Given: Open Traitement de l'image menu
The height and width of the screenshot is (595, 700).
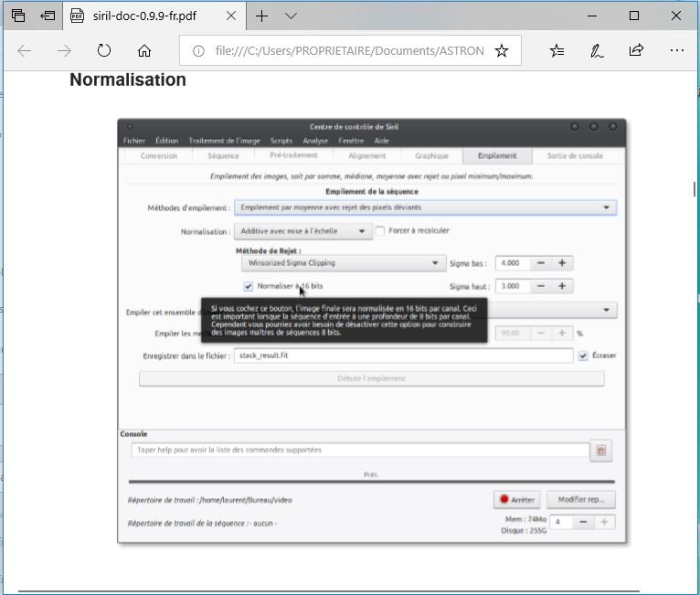Looking at the screenshot, I should click(x=224, y=141).
